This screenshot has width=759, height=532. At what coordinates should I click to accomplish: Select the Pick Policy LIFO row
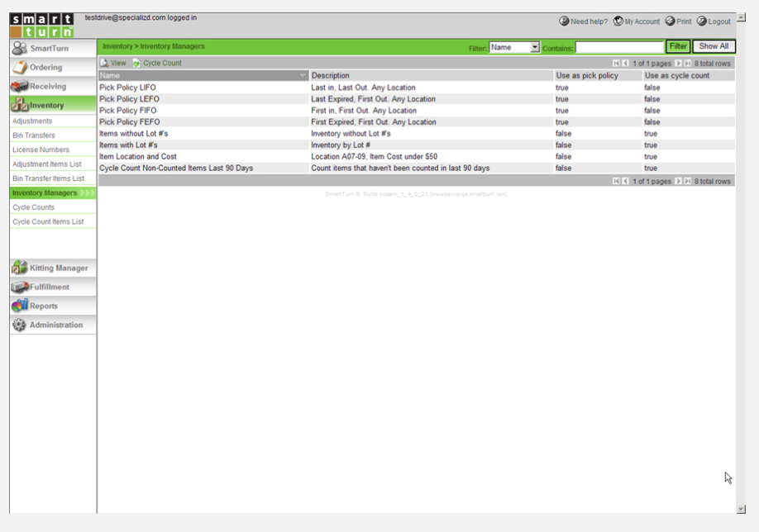[417, 88]
